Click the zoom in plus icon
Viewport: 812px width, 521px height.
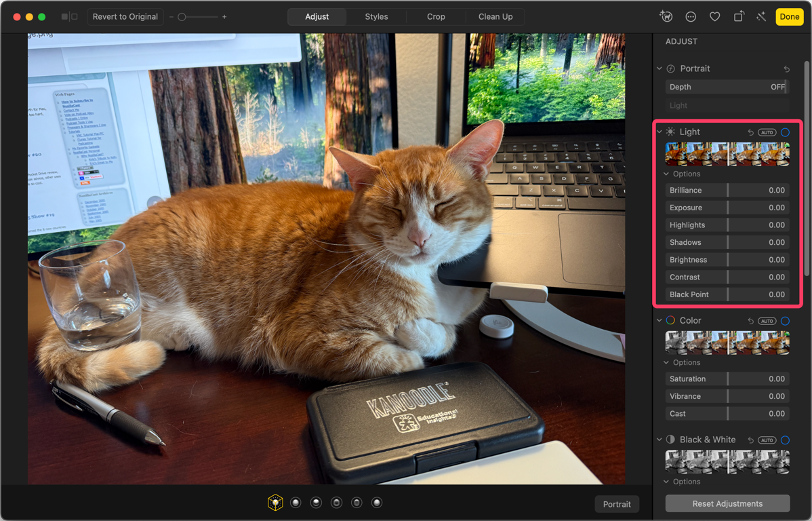pos(224,17)
